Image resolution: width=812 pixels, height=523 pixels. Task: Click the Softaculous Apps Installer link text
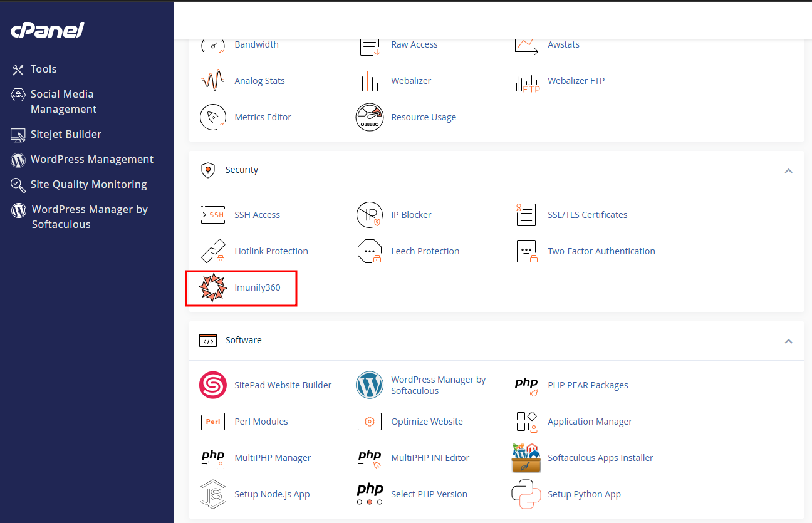pyautogui.click(x=600, y=458)
